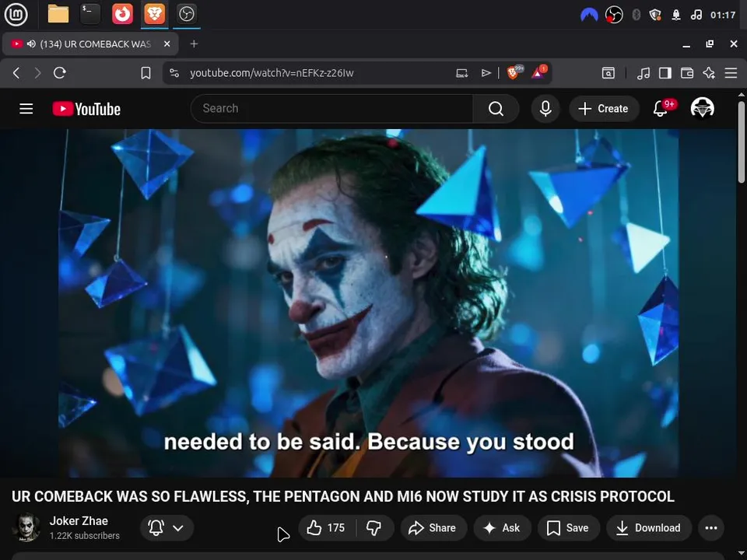747x560 pixels.
Task: Switch to the Brave browser taskbar icon
Action: [x=155, y=14]
